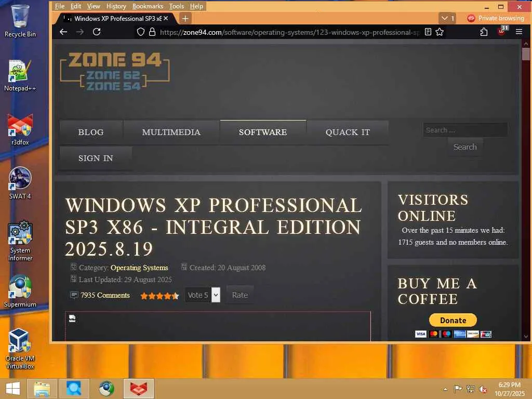The image size is (532, 399).
Task: Reload the page with the refresh icon
Action: tap(97, 32)
